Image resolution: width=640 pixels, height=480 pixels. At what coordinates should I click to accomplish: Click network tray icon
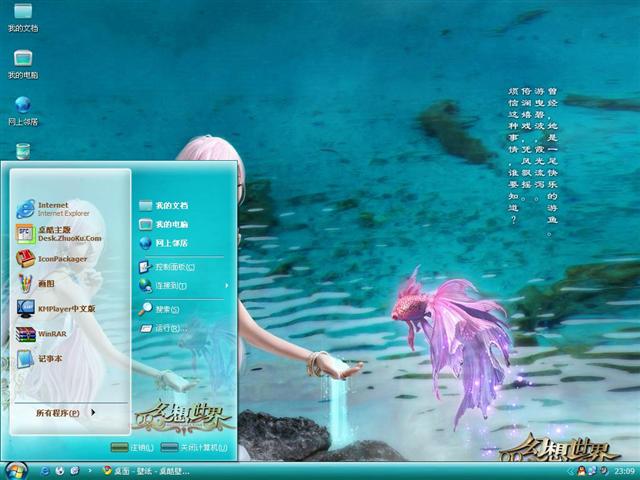593,471
